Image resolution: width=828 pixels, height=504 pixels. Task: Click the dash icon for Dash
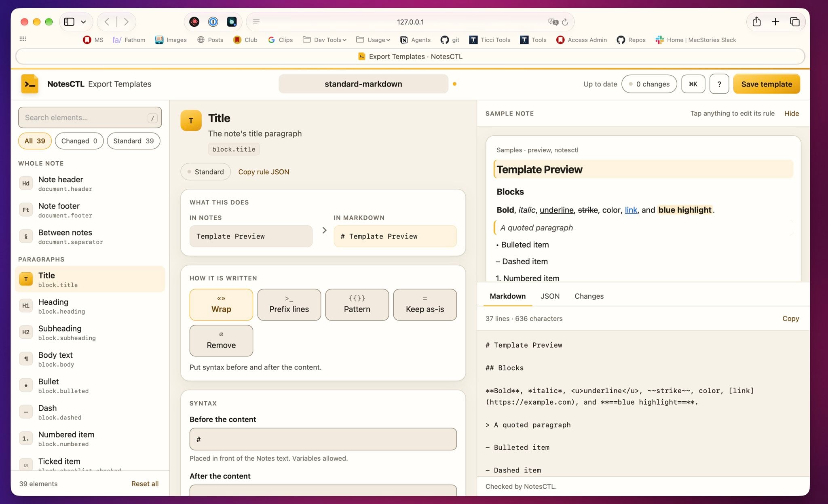26,412
